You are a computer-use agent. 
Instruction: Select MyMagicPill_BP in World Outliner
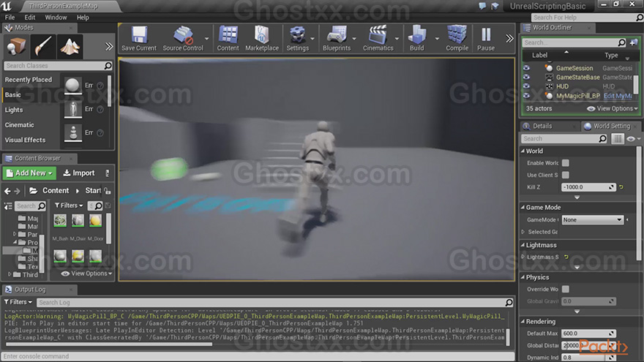578,96
